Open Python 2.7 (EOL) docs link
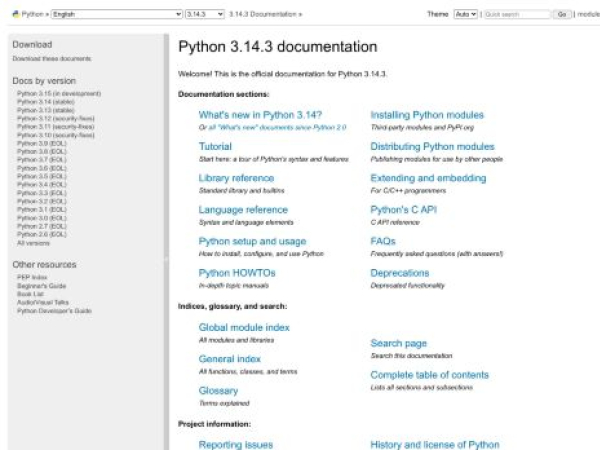 point(42,226)
